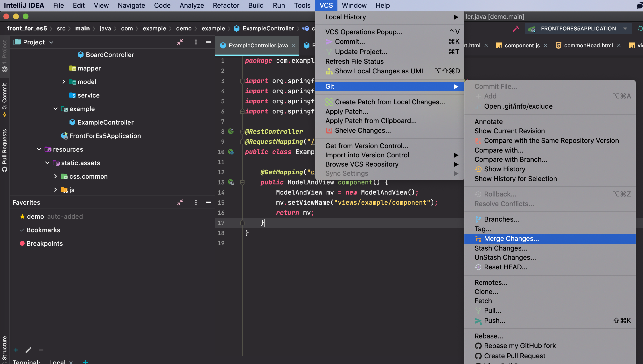Viewport: 643px width, 364px height.
Task: Open the Import into Version Control submenu
Action: [x=390, y=155]
